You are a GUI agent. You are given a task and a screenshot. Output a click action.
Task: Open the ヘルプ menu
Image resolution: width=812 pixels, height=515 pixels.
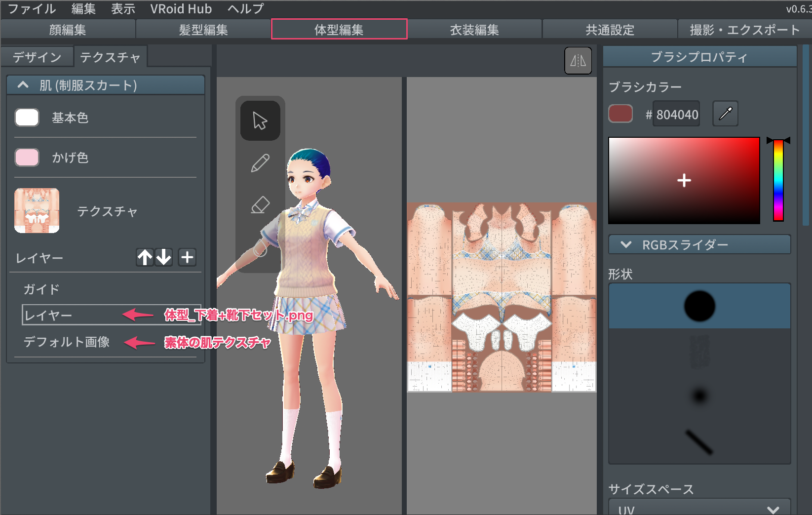pyautogui.click(x=246, y=9)
